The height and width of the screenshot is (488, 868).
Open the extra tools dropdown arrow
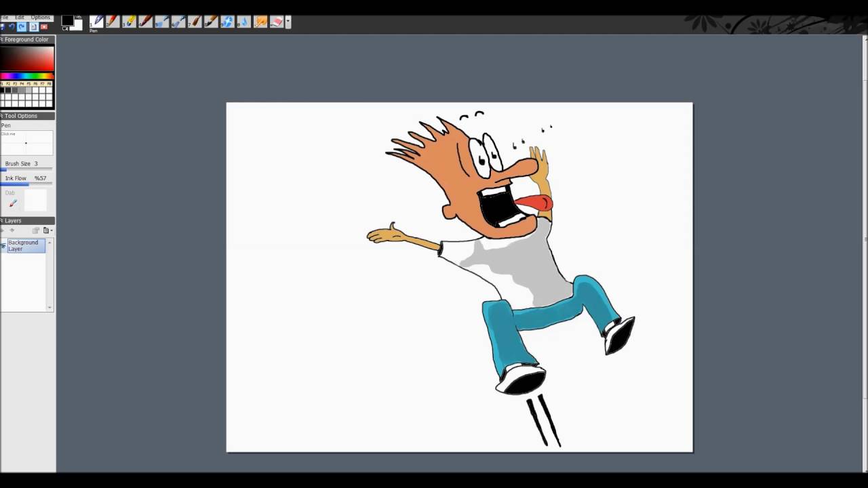coord(288,22)
